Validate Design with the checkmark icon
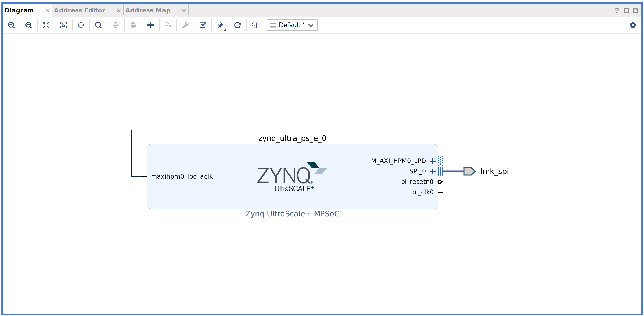This screenshot has height=316, width=644. pyautogui.click(x=203, y=25)
